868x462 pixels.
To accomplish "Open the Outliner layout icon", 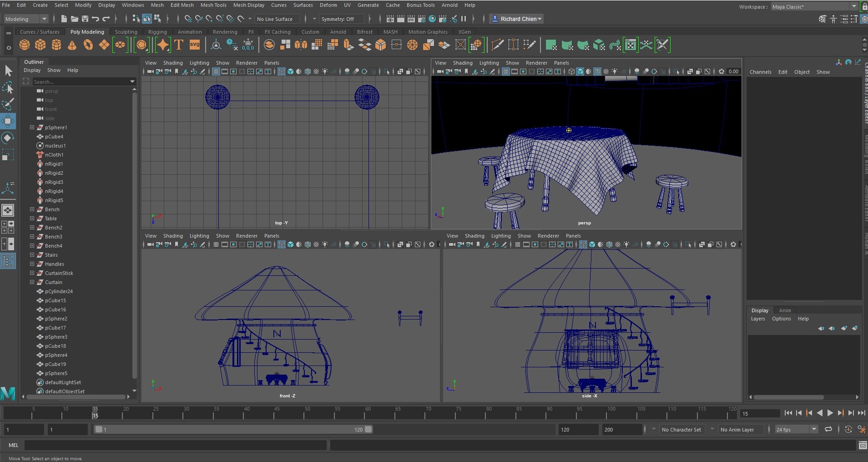I will (x=8, y=261).
